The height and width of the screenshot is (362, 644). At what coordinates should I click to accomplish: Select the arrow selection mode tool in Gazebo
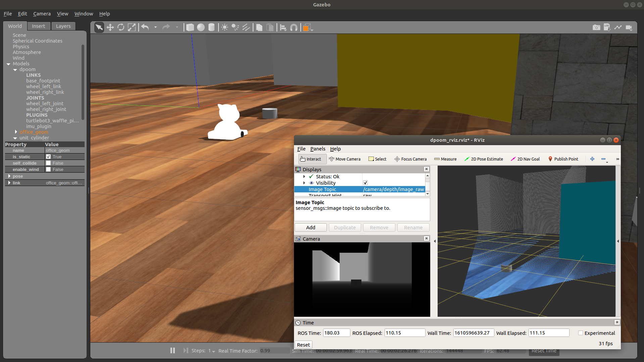99,27
